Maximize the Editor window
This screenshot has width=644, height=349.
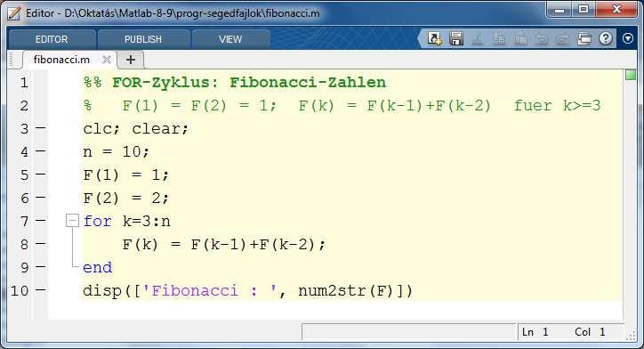coord(584,10)
